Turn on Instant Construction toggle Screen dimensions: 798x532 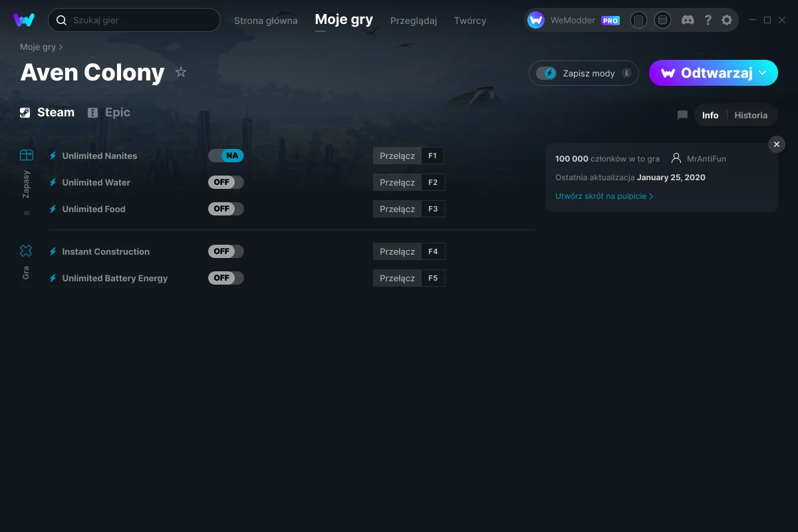tap(226, 251)
